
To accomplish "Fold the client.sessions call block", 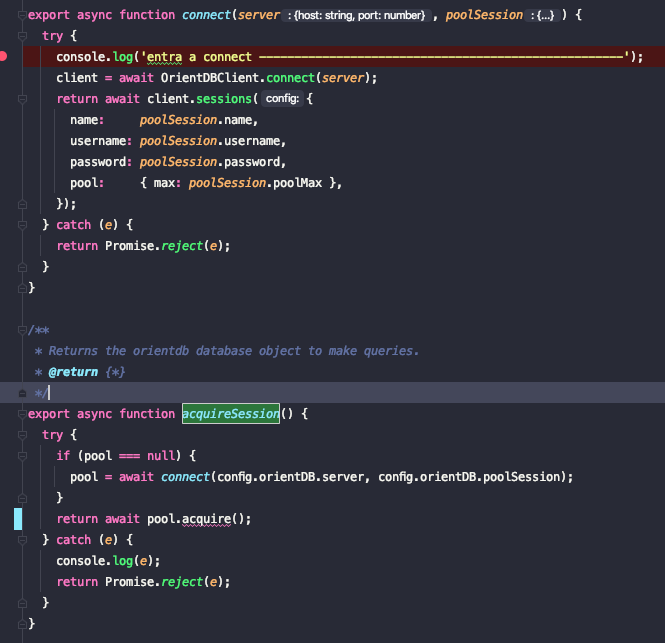I will [x=22, y=99].
